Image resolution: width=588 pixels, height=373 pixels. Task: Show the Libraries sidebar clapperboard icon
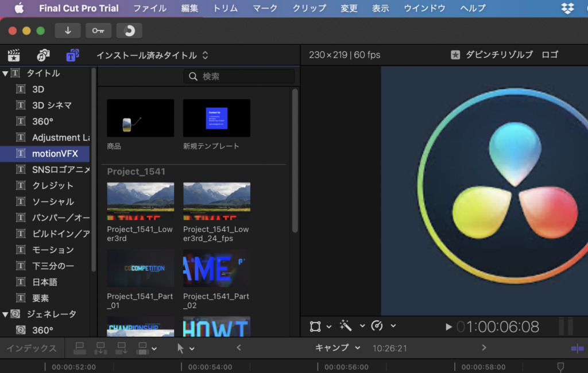point(14,56)
